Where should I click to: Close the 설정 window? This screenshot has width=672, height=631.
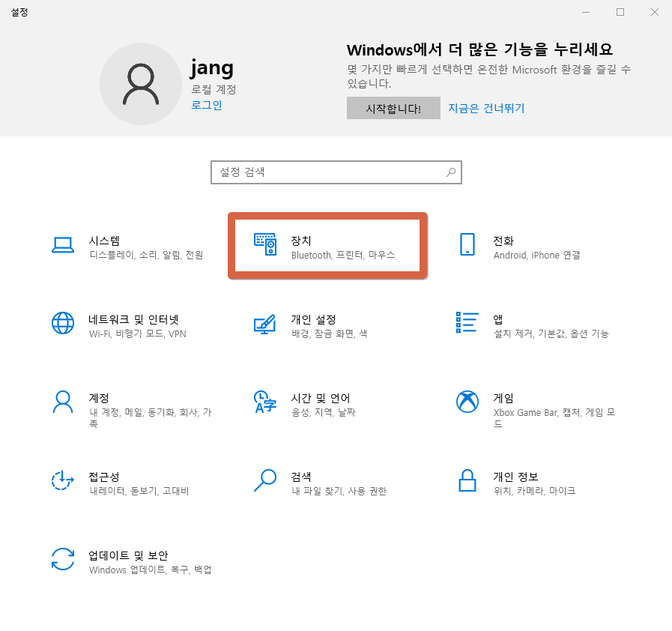tap(655, 12)
